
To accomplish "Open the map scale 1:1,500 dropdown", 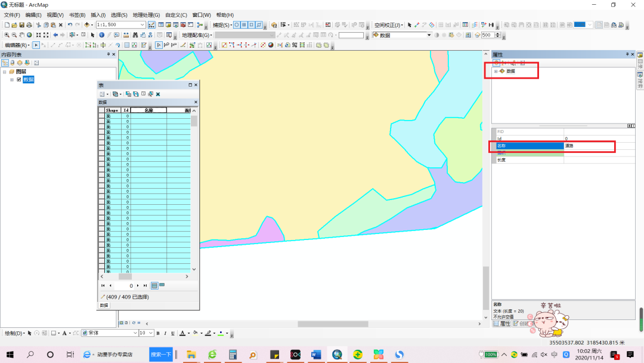I will pyautogui.click(x=142, y=25).
